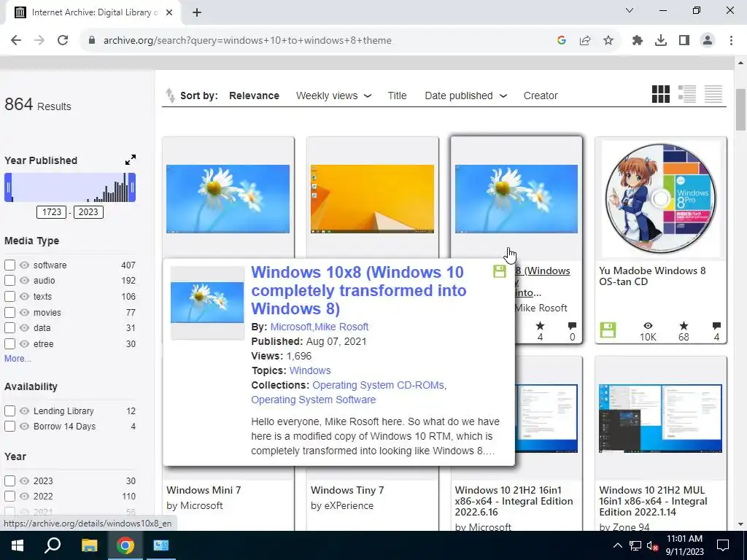Check the texts media type box
The image size is (747, 560).
click(x=9, y=296)
